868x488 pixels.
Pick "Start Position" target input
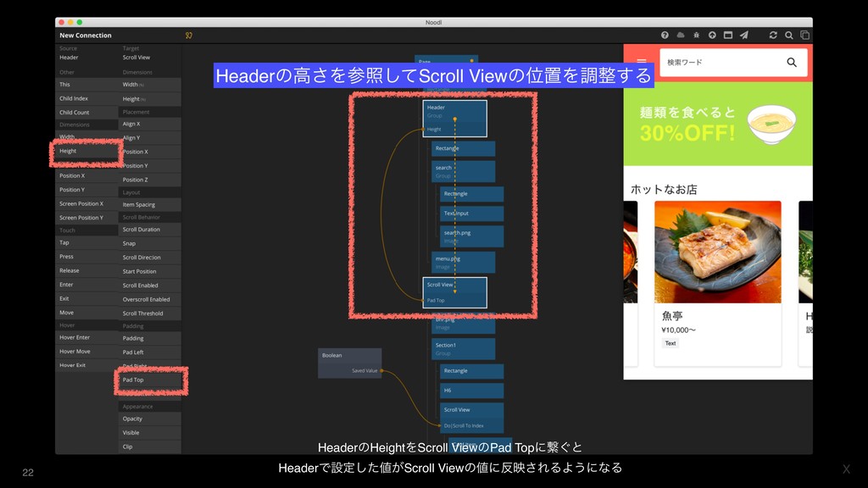[149, 272]
